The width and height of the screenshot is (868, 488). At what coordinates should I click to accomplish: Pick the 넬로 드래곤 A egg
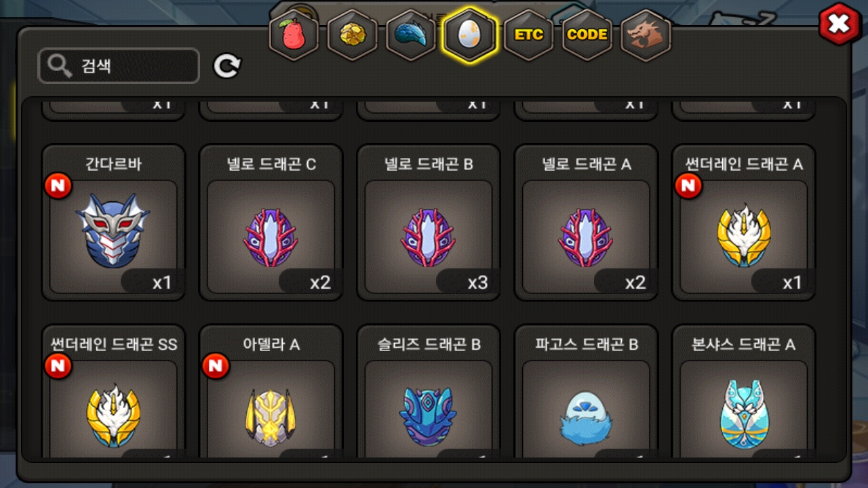pos(586,222)
